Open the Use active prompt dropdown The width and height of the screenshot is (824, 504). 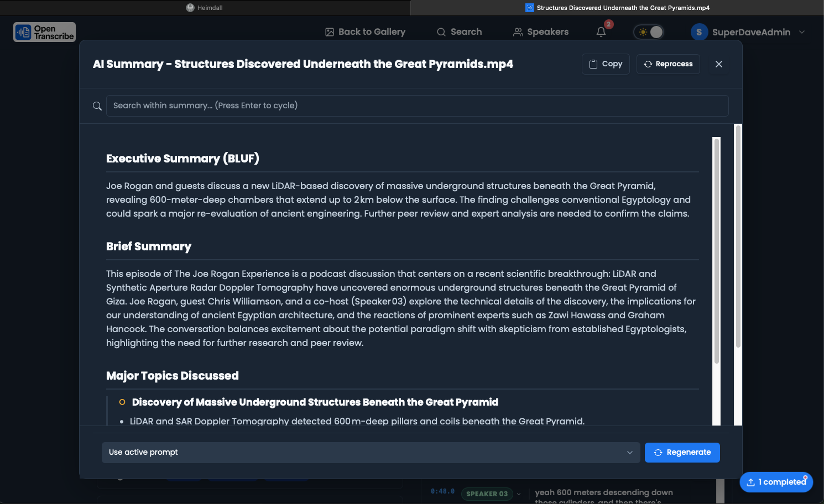click(x=371, y=453)
